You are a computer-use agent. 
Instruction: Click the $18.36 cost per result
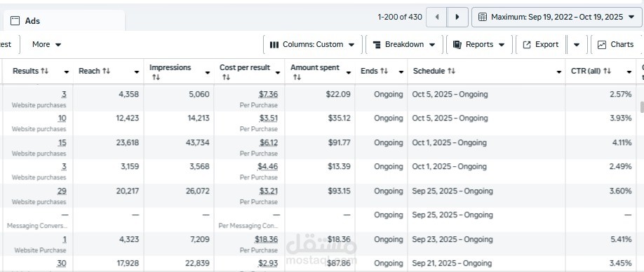point(266,239)
